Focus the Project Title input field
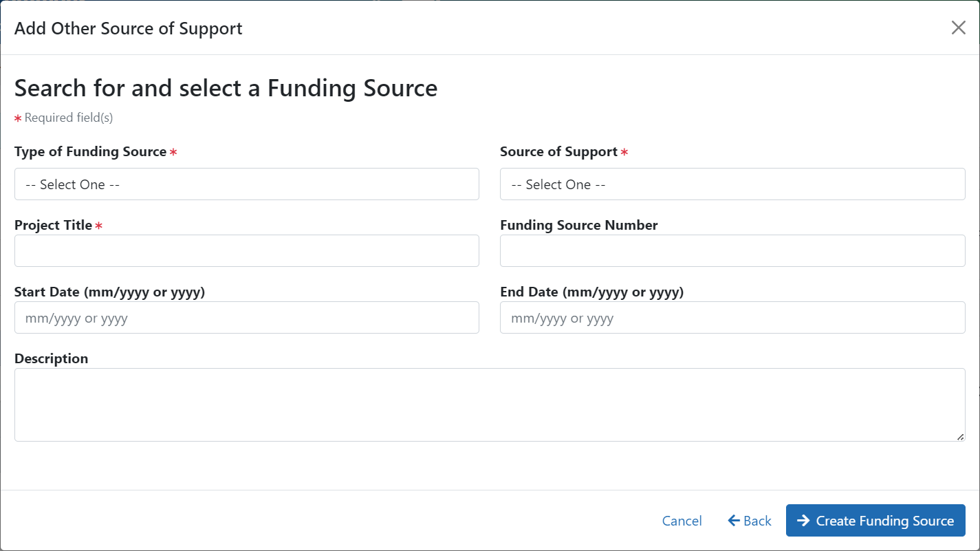 (247, 250)
